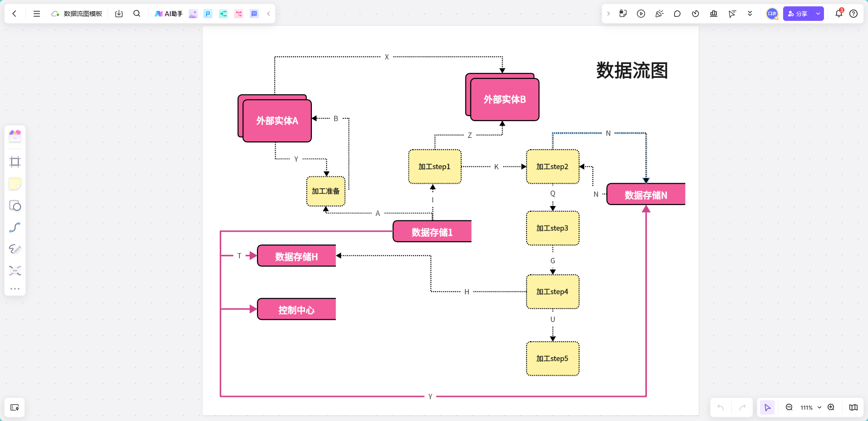Click the teal mind map icon
This screenshot has width=868, height=421.
[x=223, y=14]
